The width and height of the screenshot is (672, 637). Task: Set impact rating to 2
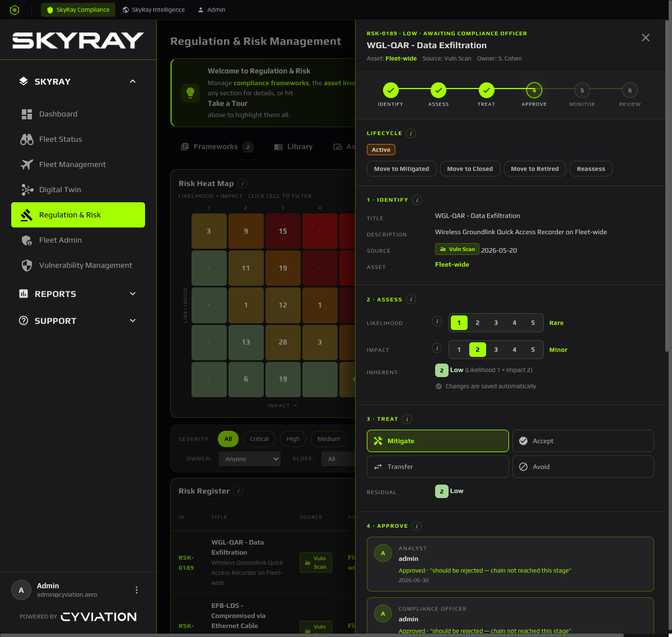478,350
